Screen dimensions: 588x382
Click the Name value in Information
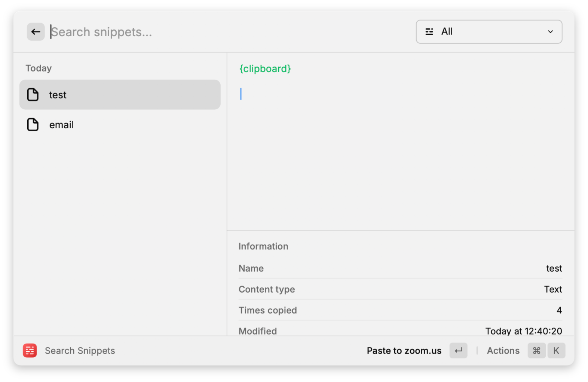(554, 268)
